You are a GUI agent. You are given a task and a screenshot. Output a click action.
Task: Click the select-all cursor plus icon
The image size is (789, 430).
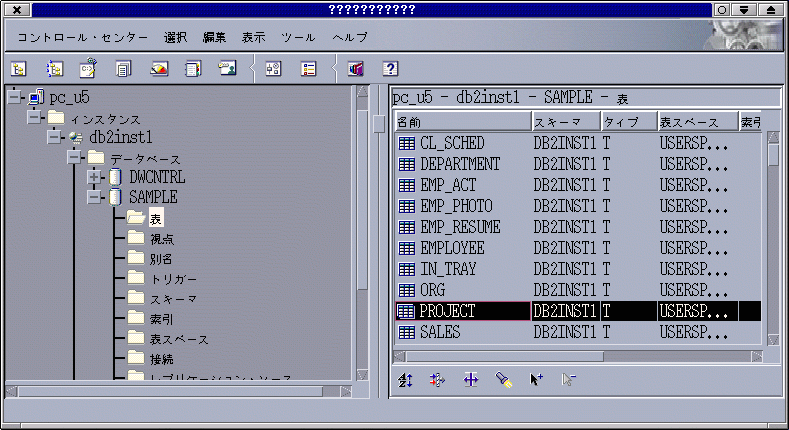536,380
